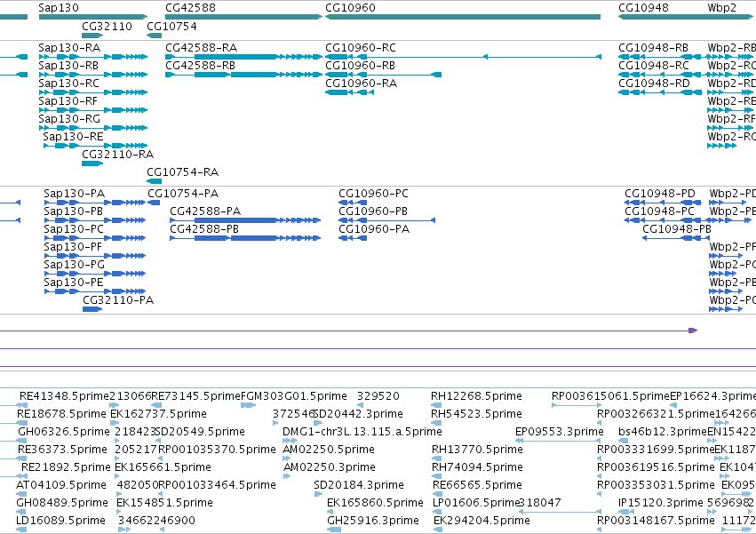Select the CG32110 gene label
The width and height of the screenshot is (756, 534).
(x=107, y=26)
